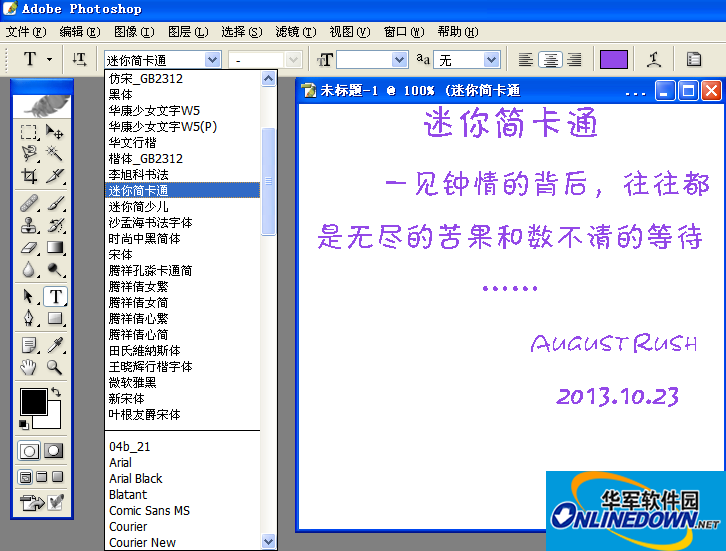Select the Dodge tool
This screenshot has width=726, height=551.
point(55,269)
